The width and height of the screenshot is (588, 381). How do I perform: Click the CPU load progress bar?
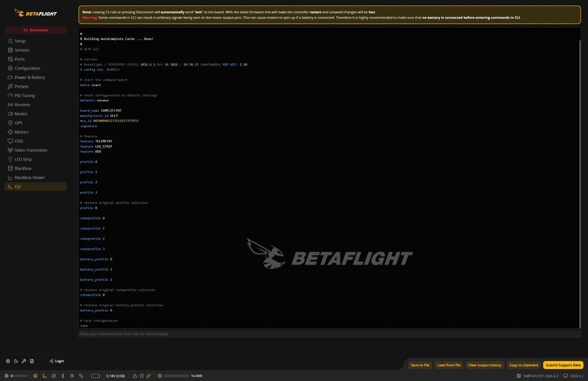pos(19,376)
